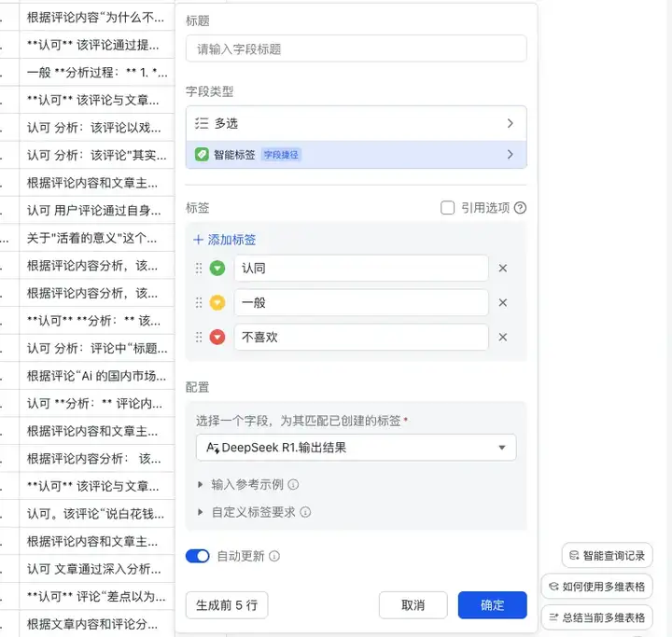Image resolution: width=672 pixels, height=637 pixels.
Task: Open the DeepSeek R1.输出结果 dropdown
Action: 357,448
